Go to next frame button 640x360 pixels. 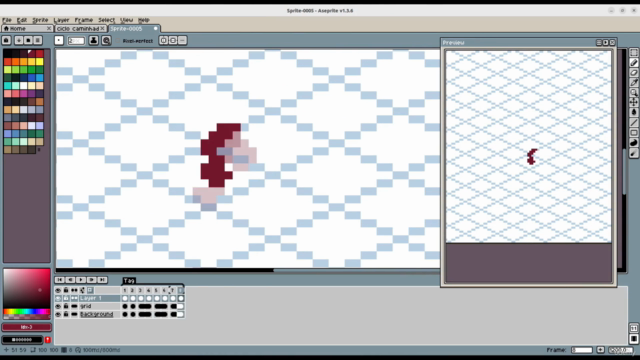coord(91,280)
